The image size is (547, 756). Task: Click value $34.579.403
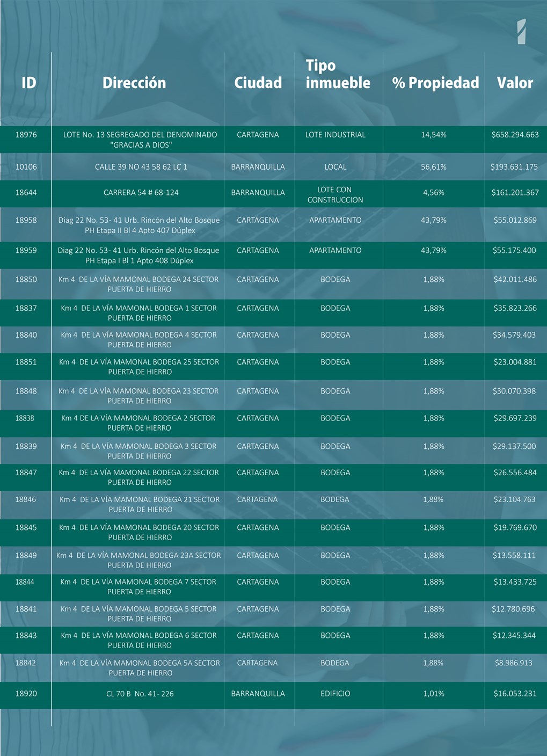(514, 335)
